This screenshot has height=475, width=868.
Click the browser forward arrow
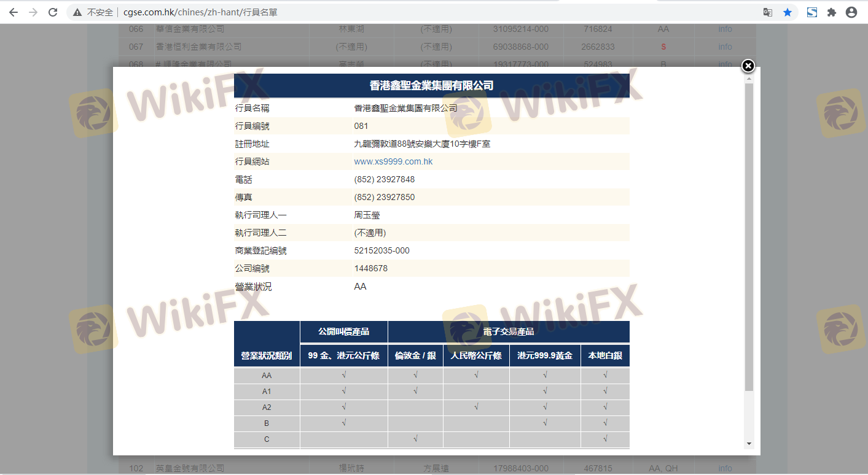click(33, 12)
